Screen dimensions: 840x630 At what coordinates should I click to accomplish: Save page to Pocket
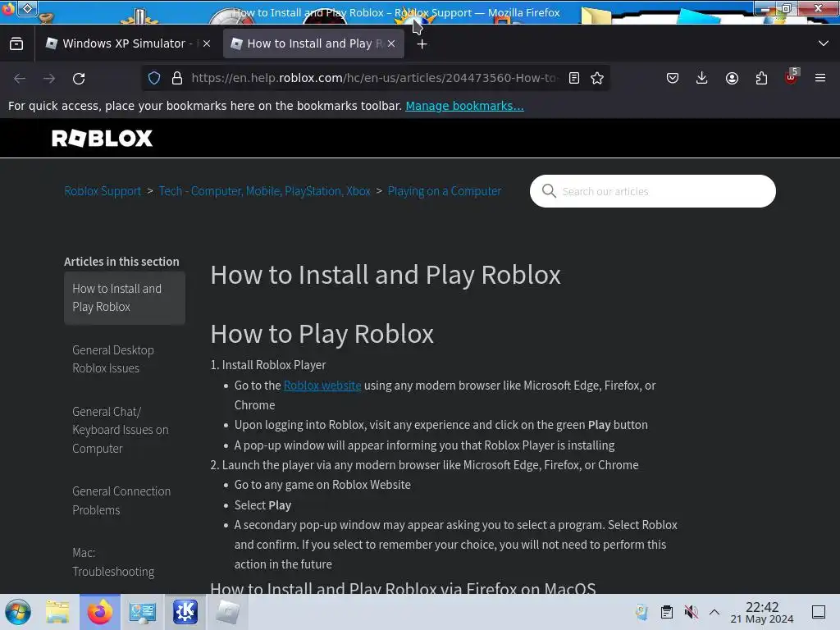click(673, 78)
